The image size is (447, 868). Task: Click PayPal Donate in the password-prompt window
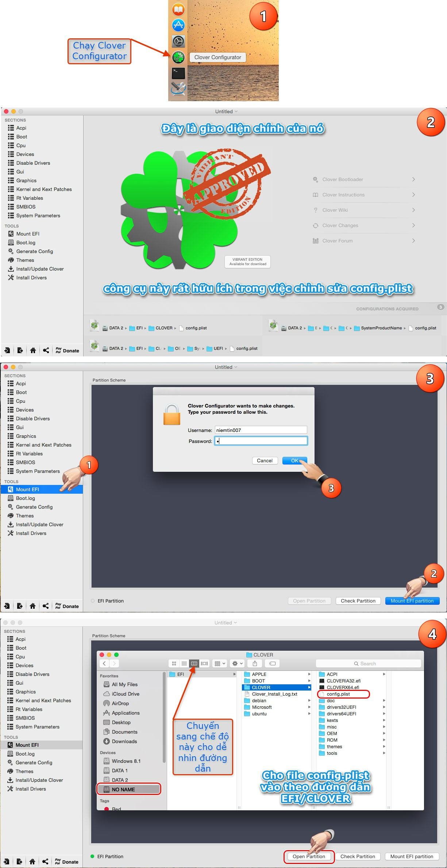67,606
